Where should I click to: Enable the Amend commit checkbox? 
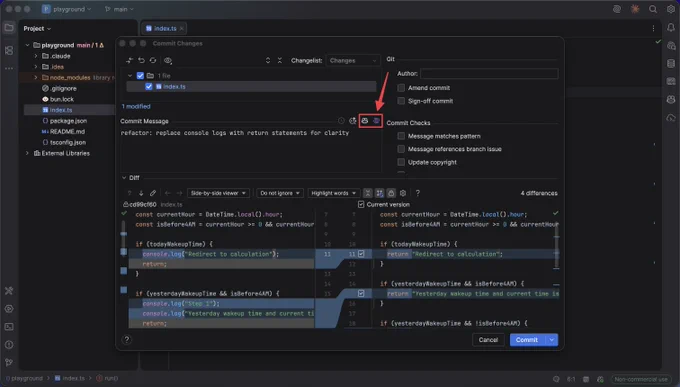(401, 88)
